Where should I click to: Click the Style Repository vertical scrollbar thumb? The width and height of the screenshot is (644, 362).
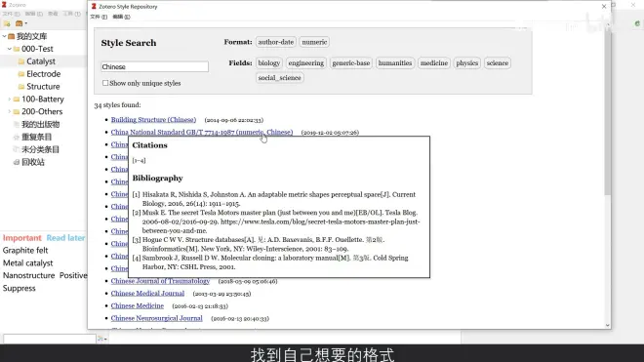(608, 111)
